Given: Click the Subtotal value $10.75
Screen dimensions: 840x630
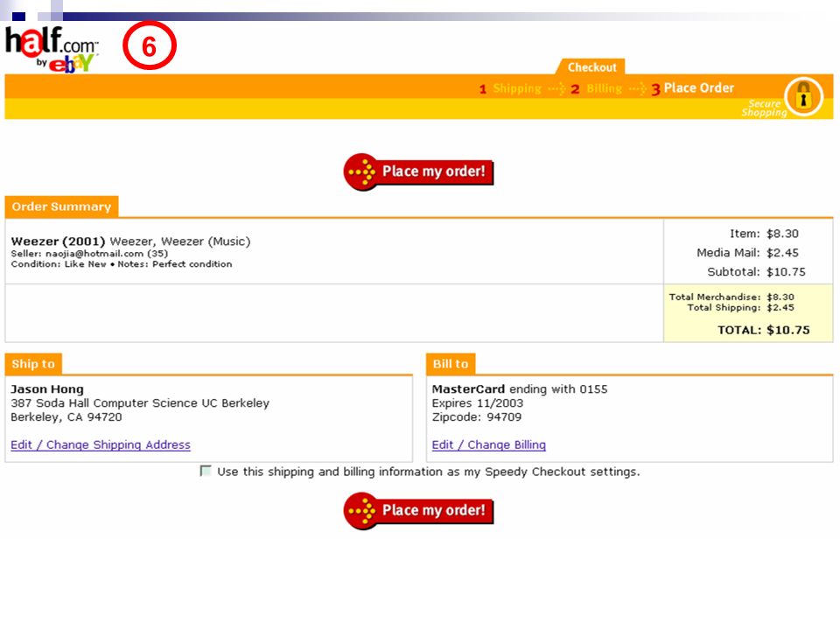Looking at the screenshot, I should (x=786, y=271).
